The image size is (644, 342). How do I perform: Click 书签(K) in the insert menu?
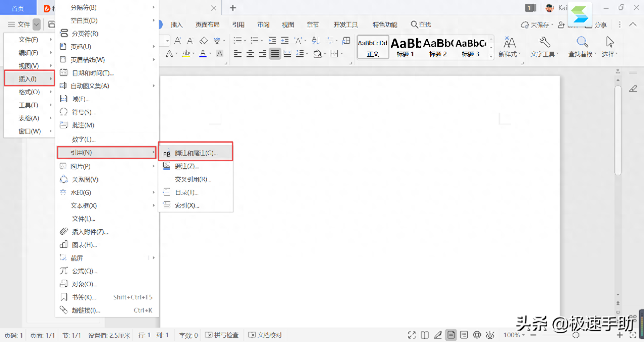[107, 297]
